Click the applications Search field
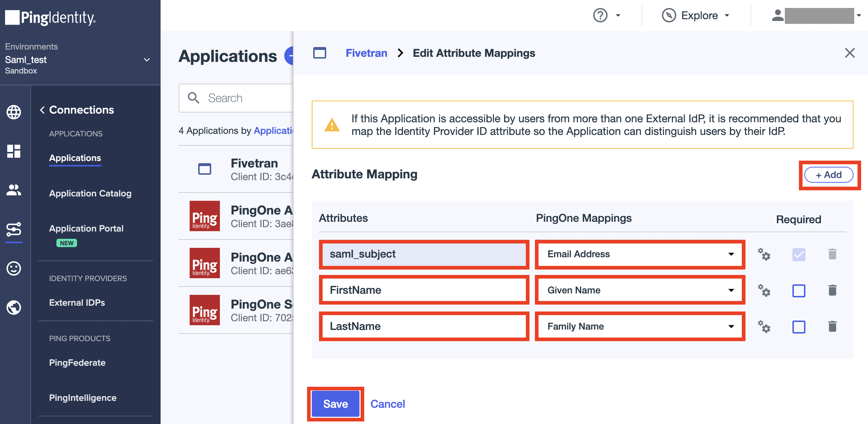868x424 pixels. tap(236, 98)
